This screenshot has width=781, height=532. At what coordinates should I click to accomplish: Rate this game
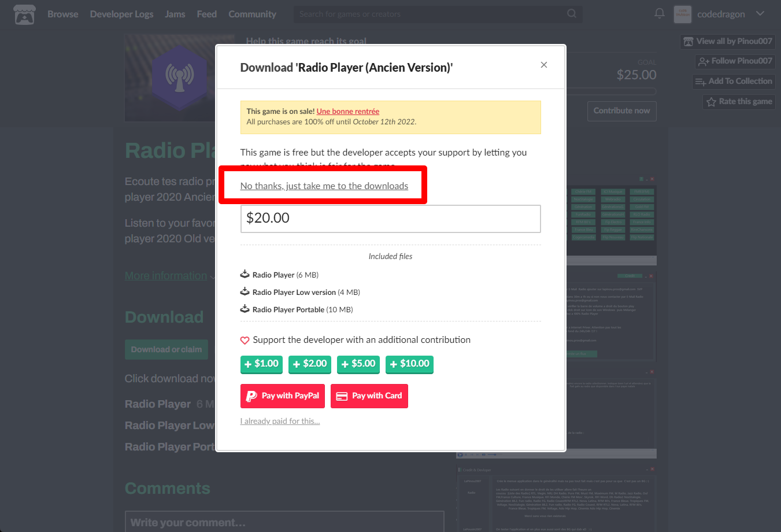tap(739, 101)
